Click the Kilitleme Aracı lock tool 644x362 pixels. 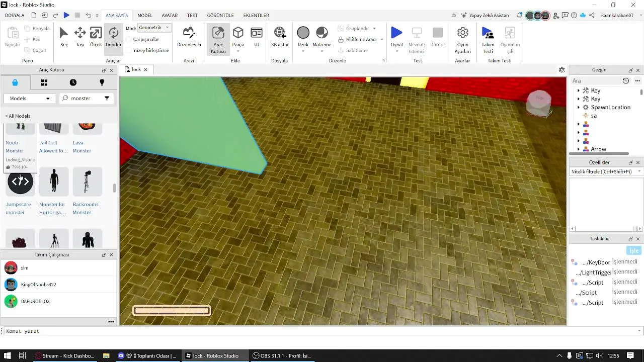click(357, 39)
